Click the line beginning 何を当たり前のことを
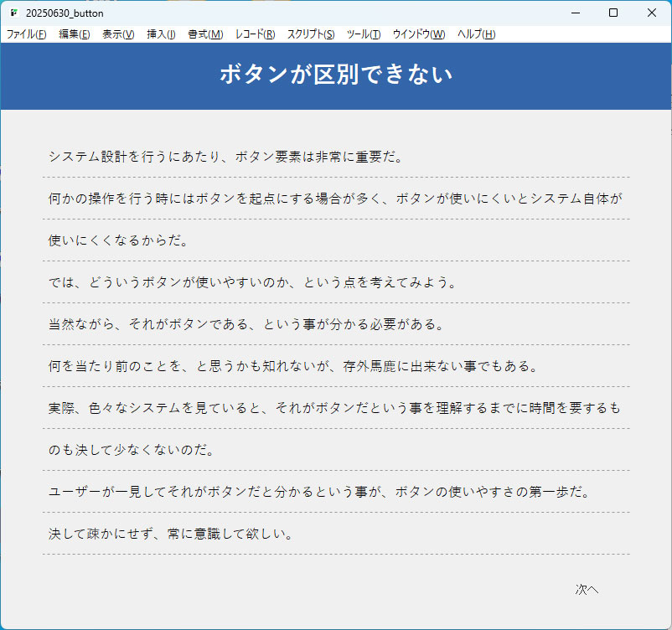672x630 pixels. [x=293, y=366]
